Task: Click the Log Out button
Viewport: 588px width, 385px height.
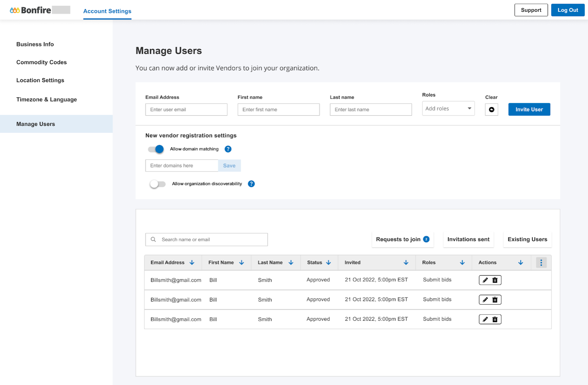Action: (568, 10)
